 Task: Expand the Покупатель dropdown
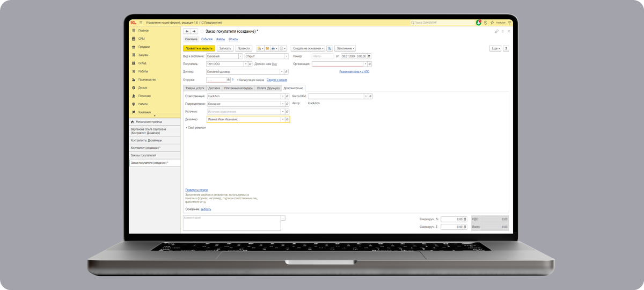(x=246, y=64)
